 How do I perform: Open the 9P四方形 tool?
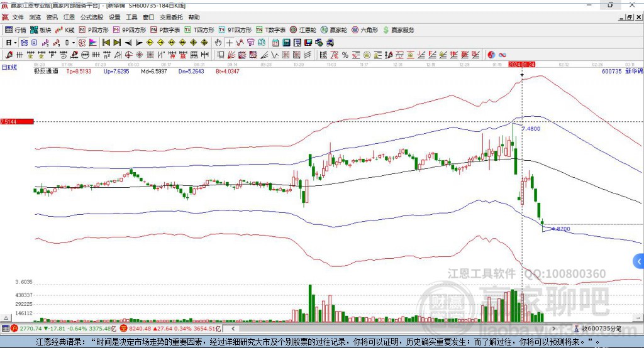pyautogui.click(x=130, y=30)
